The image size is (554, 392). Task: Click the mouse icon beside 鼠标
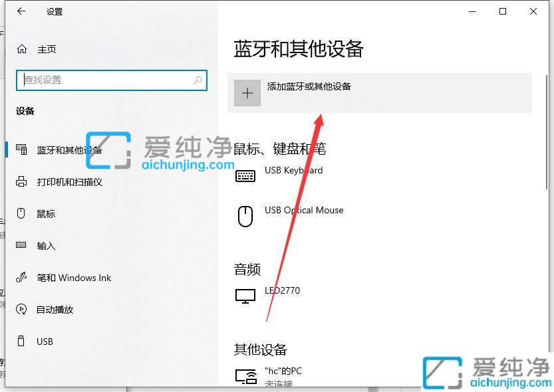pos(22,213)
